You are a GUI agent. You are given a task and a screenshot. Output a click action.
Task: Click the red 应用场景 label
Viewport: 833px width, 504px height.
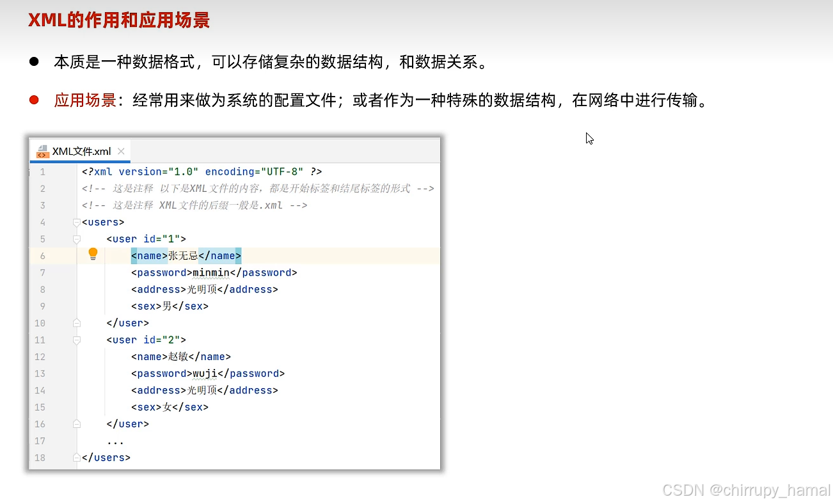[85, 100]
